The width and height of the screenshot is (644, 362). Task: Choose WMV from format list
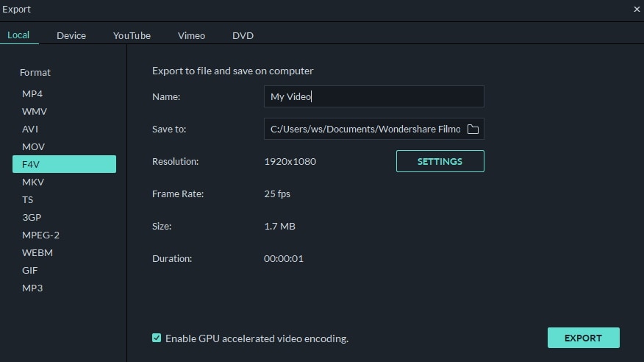(x=35, y=111)
